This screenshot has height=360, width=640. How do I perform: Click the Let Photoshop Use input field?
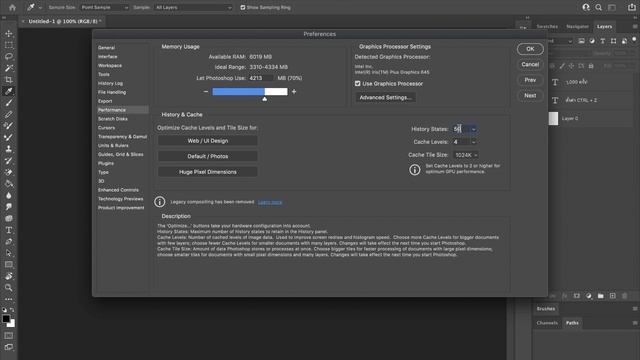pyautogui.click(x=261, y=78)
